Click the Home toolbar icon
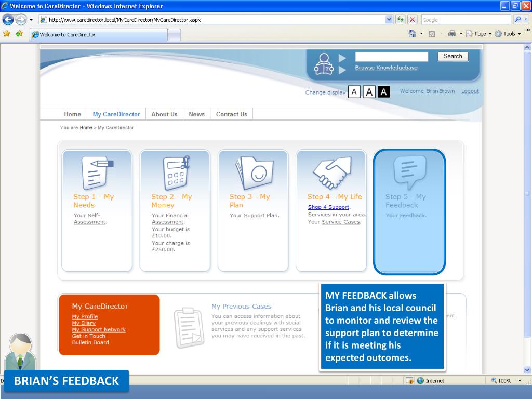This screenshot has width=532, height=399. [413, 34]
